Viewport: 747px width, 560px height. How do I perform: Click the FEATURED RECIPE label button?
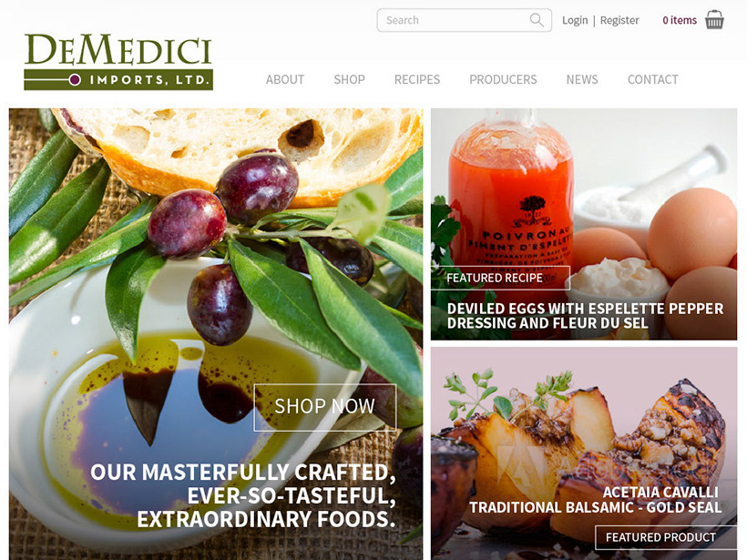coord(500,278)
